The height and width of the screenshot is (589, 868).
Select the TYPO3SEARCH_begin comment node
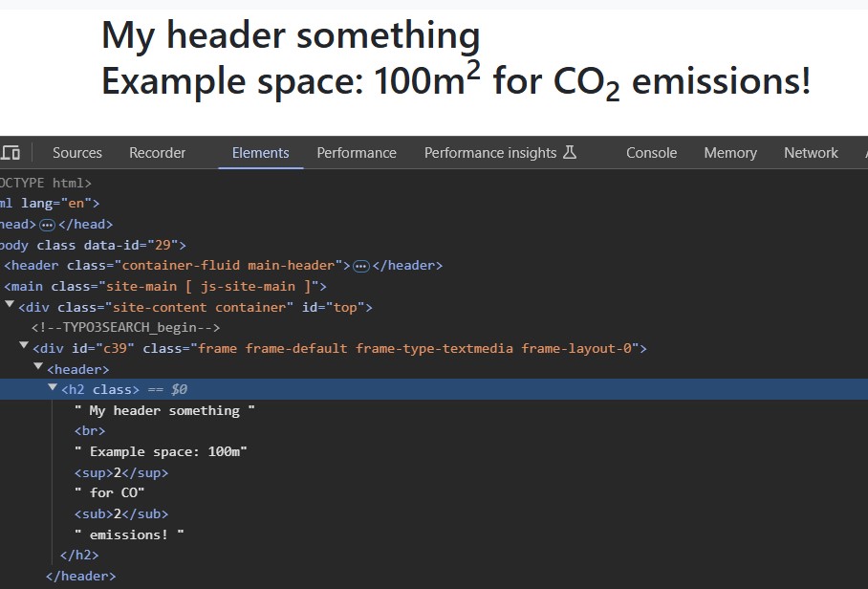(124, 327)
